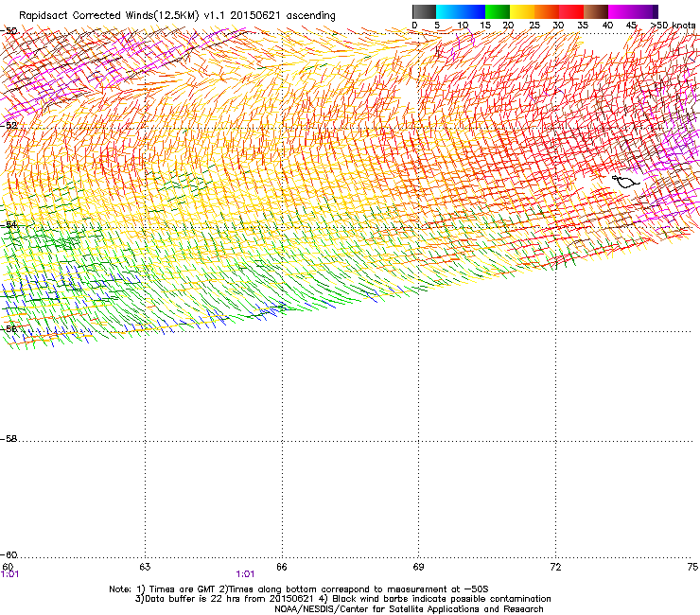Click the longitude label '63'
This screenshot has width=700, height=615.
pos(145,567)
